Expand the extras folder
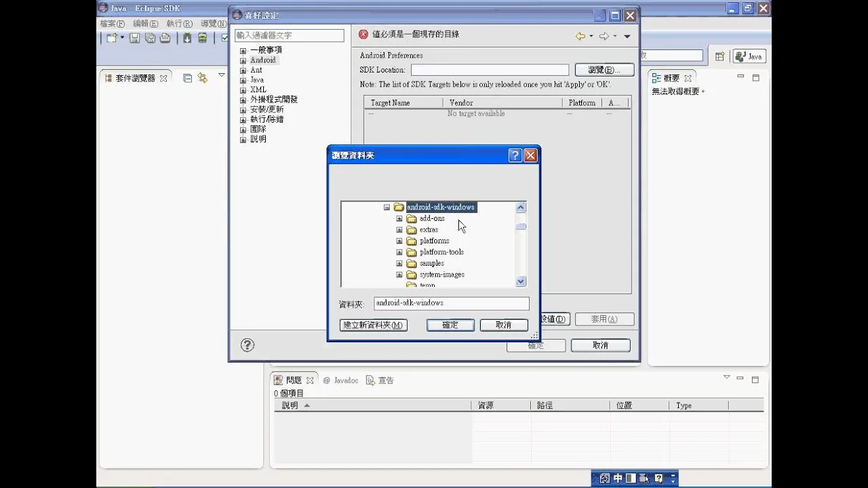The image size is (868, 488). [x=399, y=230]
